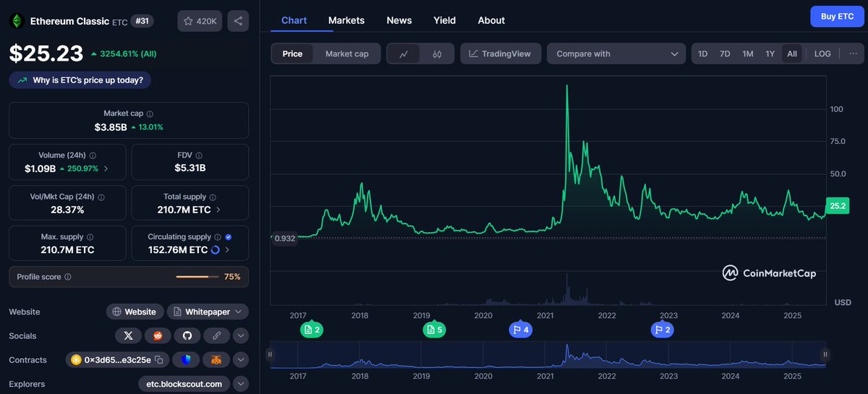Click the blue shield wallet icon in Contracts
Screen dimensions: 868x394
pyautogui.click(x=186, y=359)
